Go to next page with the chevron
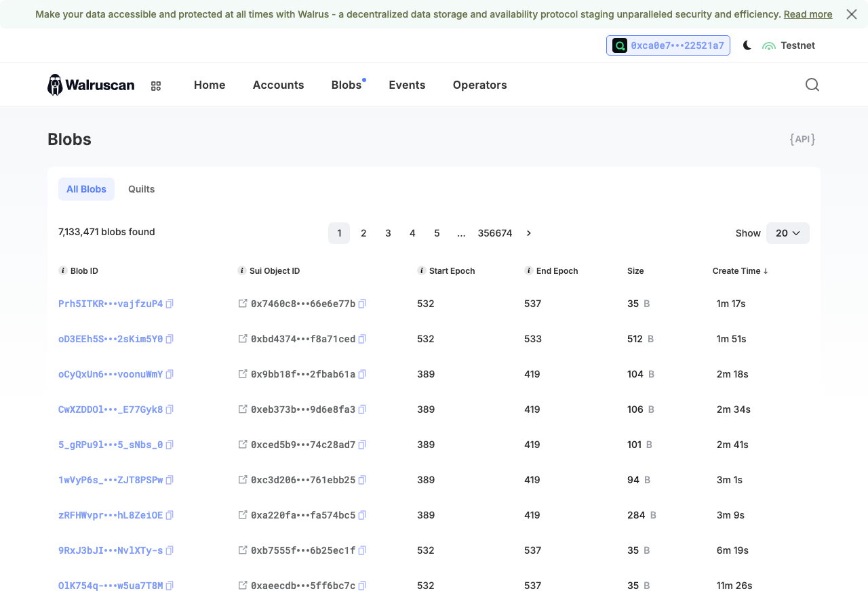Screen dimensions: 868x610 pyautogui.click(x=529, y=233)
